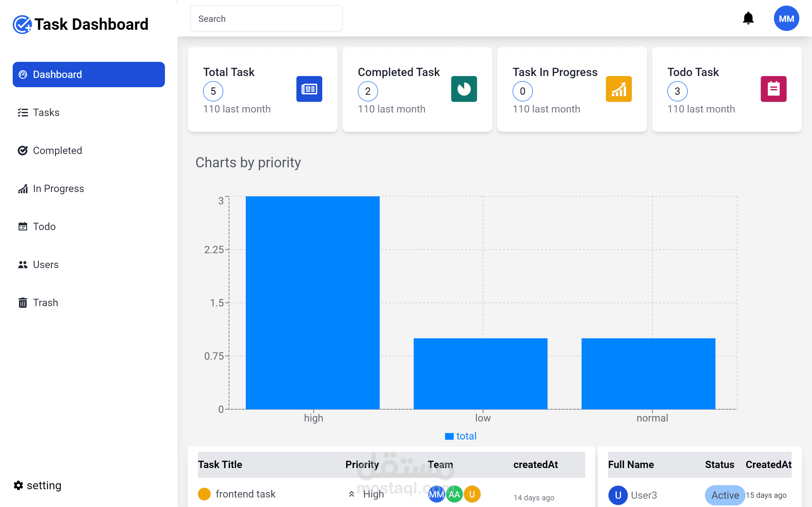Image resolution: width=812 pixels, height=507 pixels.
Task: Click the setting gear icon
Action: (18, 485)
